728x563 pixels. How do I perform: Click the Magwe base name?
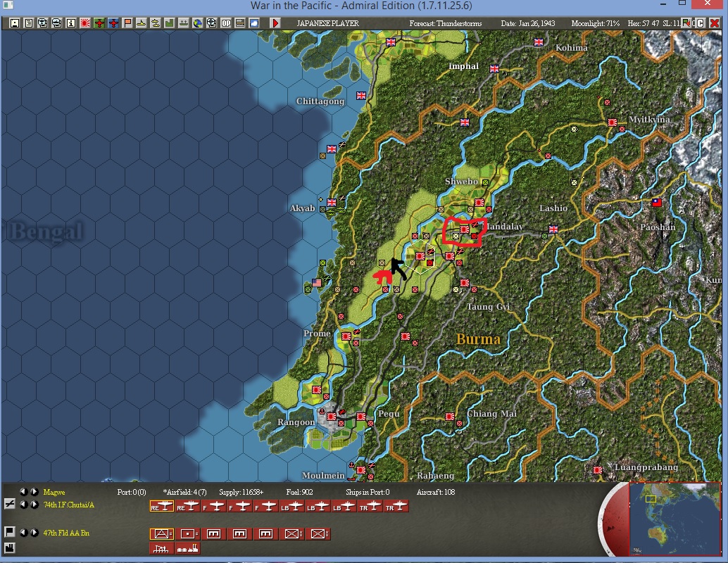pos(54,492)
